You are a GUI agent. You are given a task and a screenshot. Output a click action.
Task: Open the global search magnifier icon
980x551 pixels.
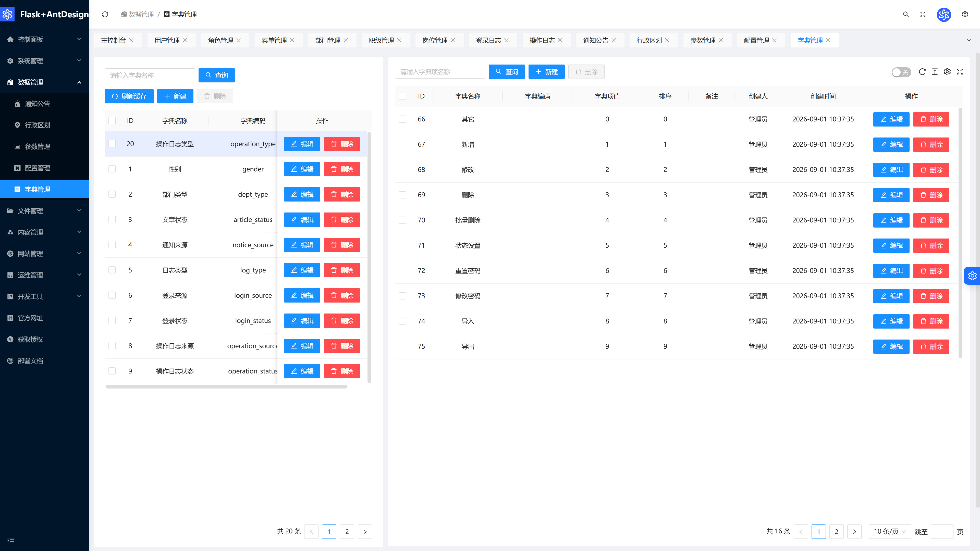coord(906,15)
